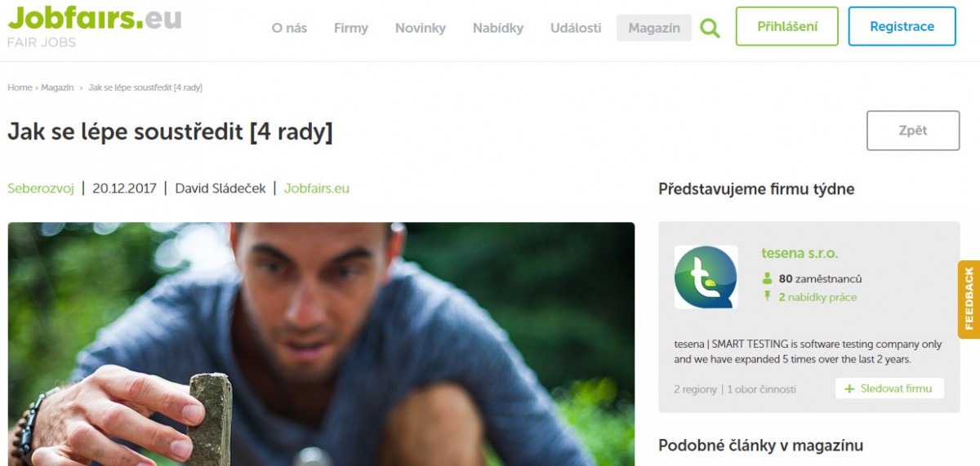Click the Registrace button

coord(902,26)
